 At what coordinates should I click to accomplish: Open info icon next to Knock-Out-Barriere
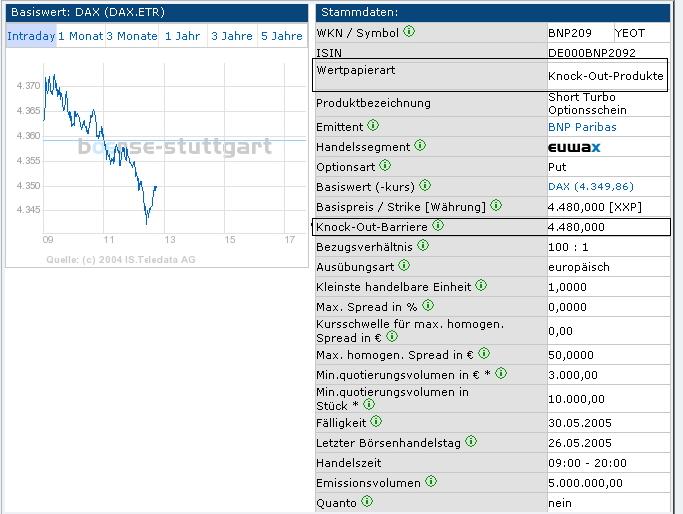(x=438, y=226)
